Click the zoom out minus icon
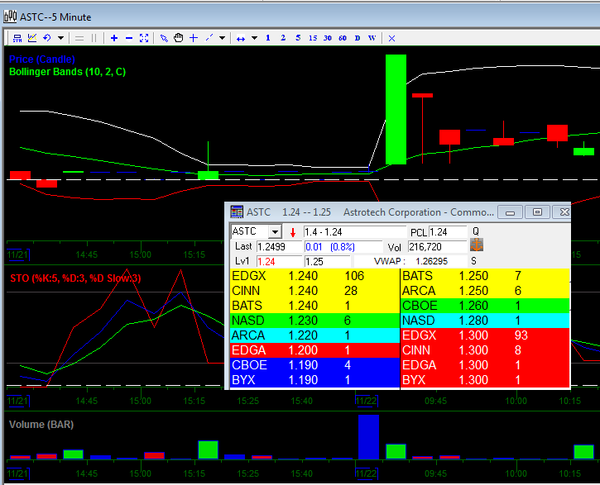600x485 pixels. tap(130, 38)
